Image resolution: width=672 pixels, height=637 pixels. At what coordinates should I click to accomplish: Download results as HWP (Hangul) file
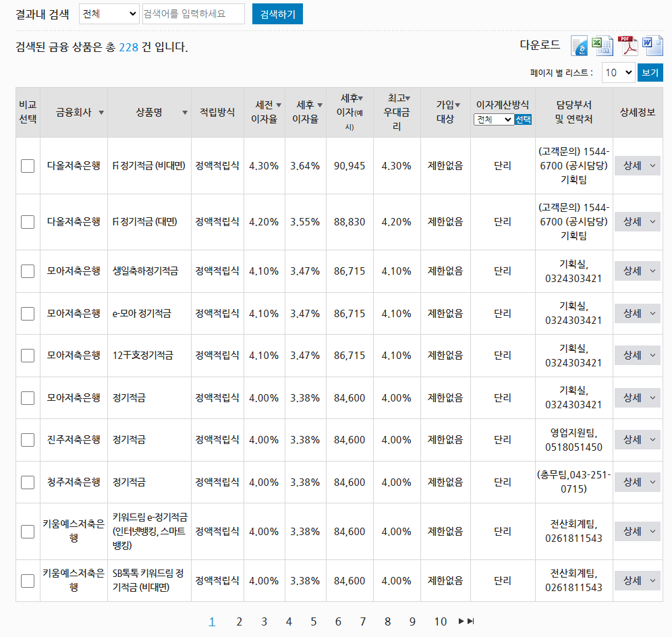coord(579,46)
